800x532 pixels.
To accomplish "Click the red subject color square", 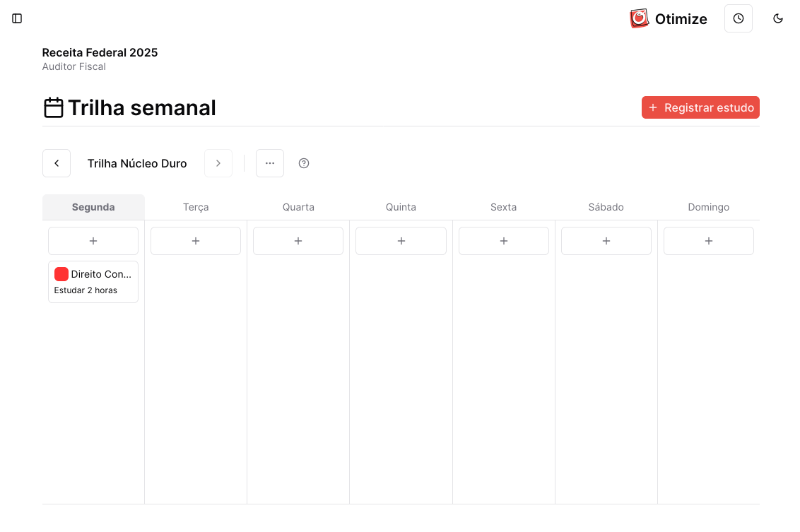I will (x=61, y=274).
